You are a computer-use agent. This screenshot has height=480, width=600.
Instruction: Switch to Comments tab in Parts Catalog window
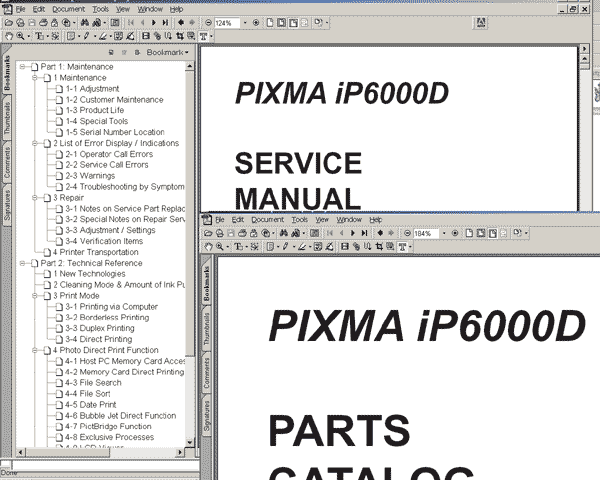click(x=206, y=373)
